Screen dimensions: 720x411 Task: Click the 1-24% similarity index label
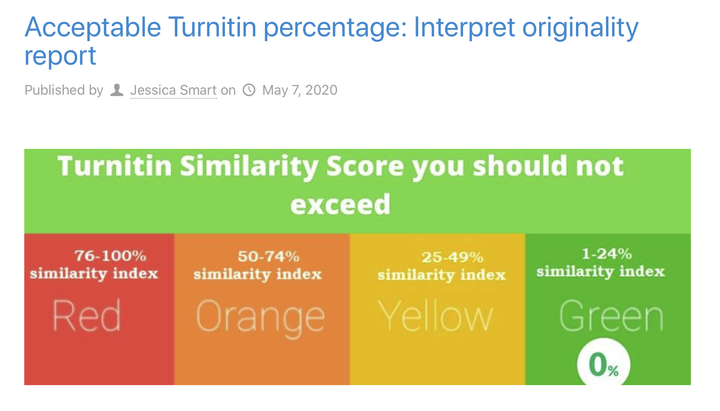(601, 263)
